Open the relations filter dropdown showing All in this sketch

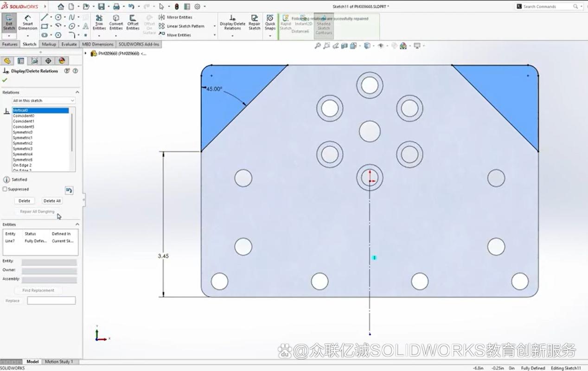43,100
